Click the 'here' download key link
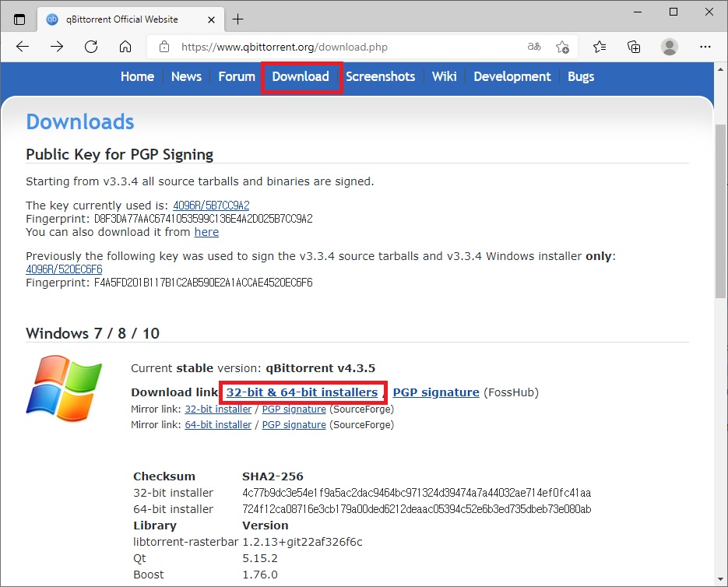This screenshot has height=587, width=728. (x=206, y=232)
